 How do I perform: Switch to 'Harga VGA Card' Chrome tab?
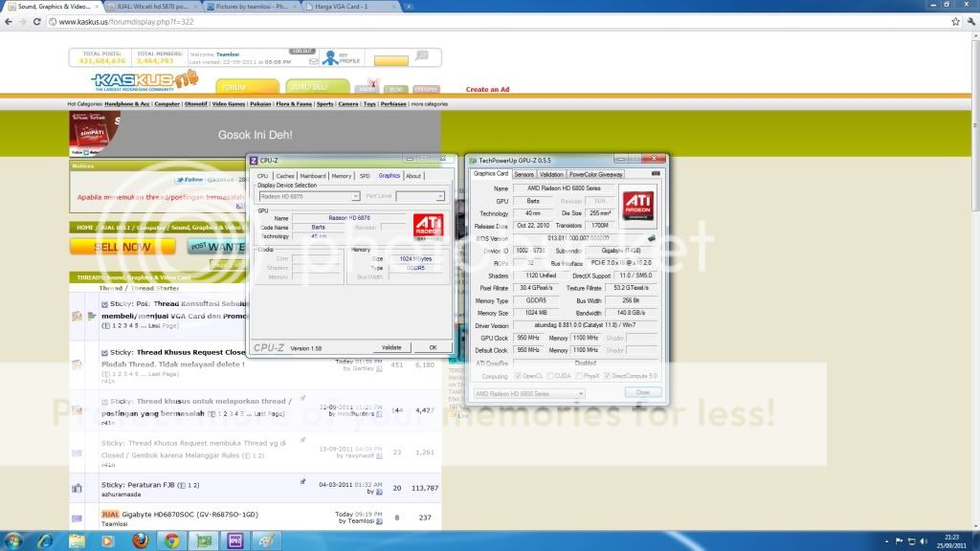[x=351, y=7]
